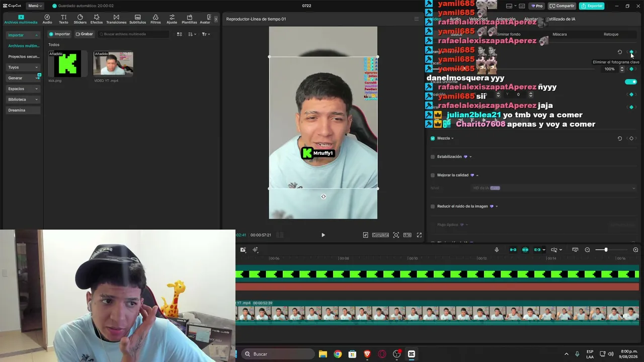Zoom in timeline with plus icon
Screen dimensions: 644x362
pyautogui.click(x=635, y=250)
